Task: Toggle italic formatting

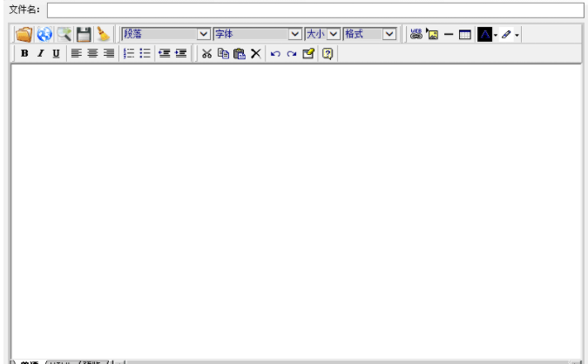Action: pyautogui.click(x=40, y=54)
